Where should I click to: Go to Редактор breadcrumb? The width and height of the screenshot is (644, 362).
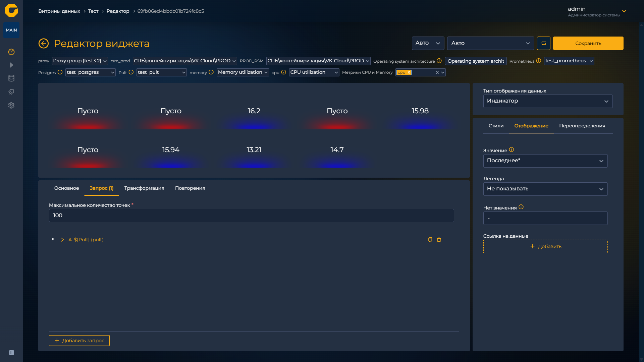click(x=118, y=11)
